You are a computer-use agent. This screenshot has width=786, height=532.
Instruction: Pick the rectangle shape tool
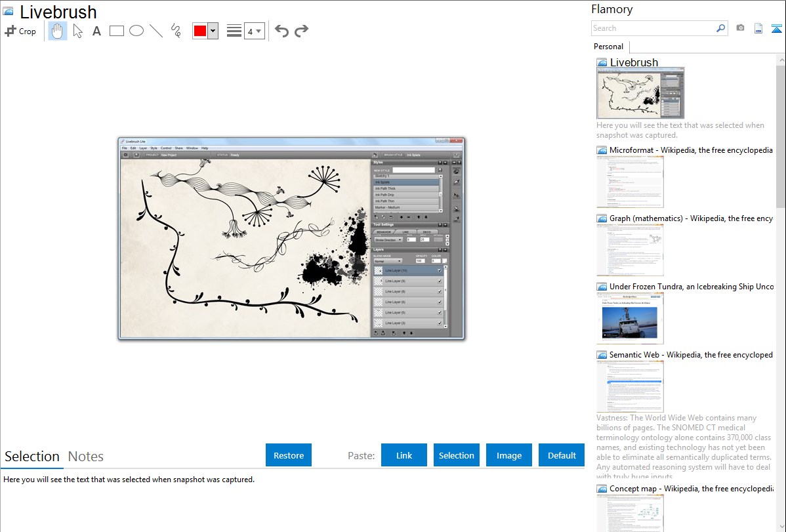(x=116, y=31)
